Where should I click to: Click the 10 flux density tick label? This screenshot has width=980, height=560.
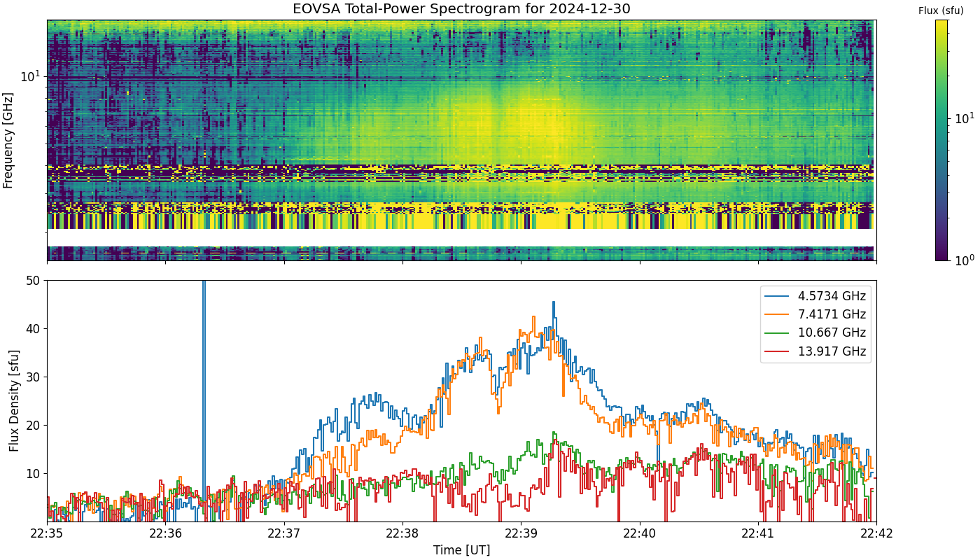pos(34,474)
